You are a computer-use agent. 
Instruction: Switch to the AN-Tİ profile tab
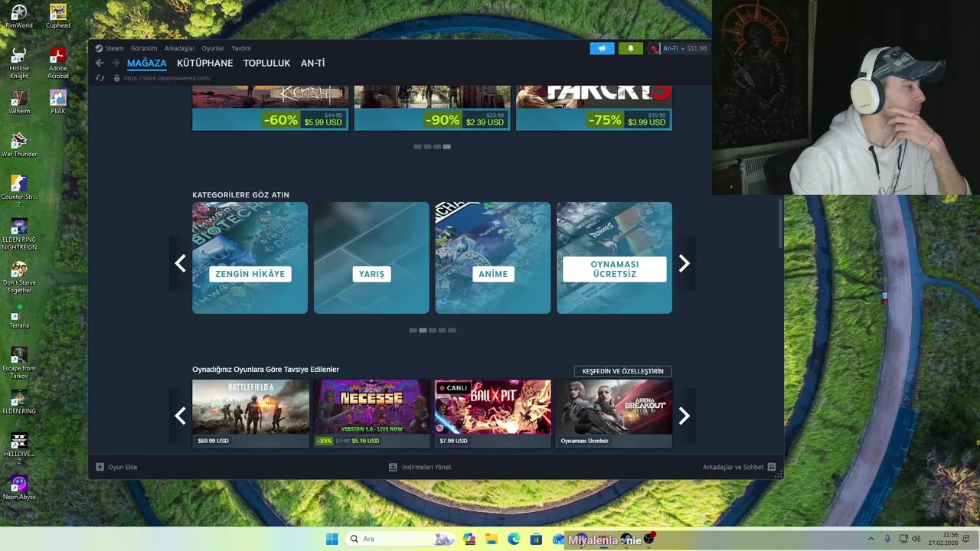[312, 64]
